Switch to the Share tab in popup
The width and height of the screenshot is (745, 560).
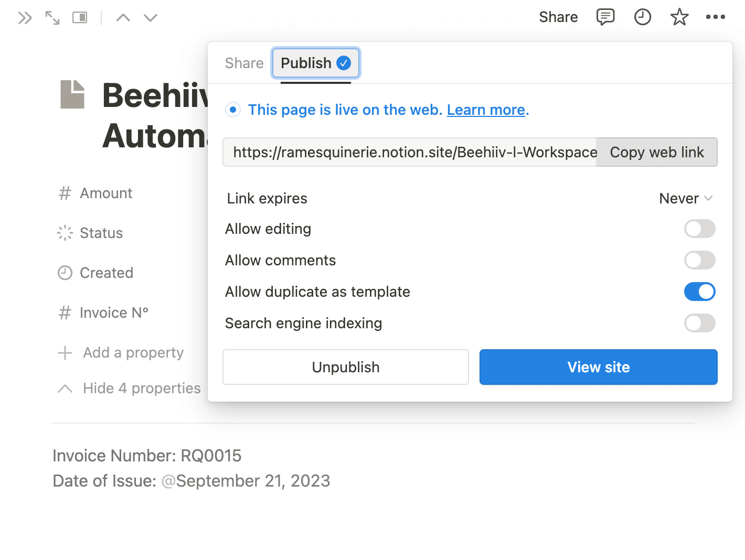[x=244, y=63]
